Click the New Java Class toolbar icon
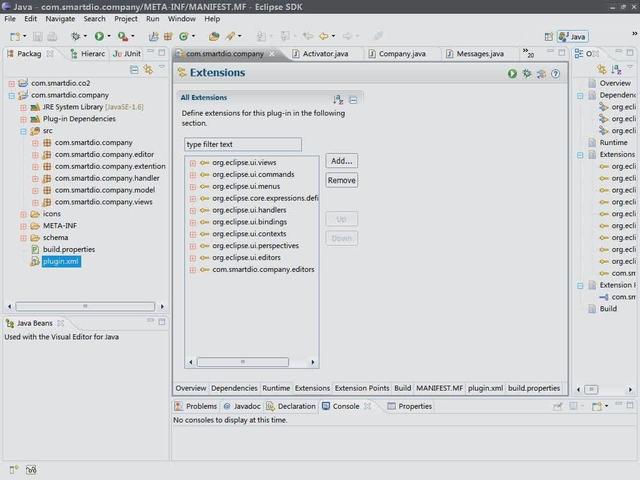Image resolution: width=640 pixels, height=480 pixels. click(184, 37)
